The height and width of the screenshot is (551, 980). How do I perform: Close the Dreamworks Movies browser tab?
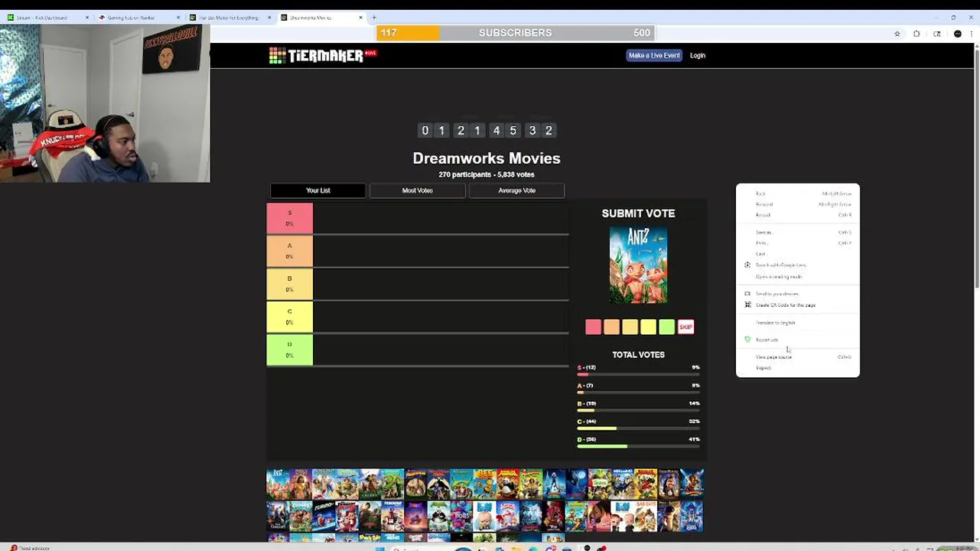361,17
